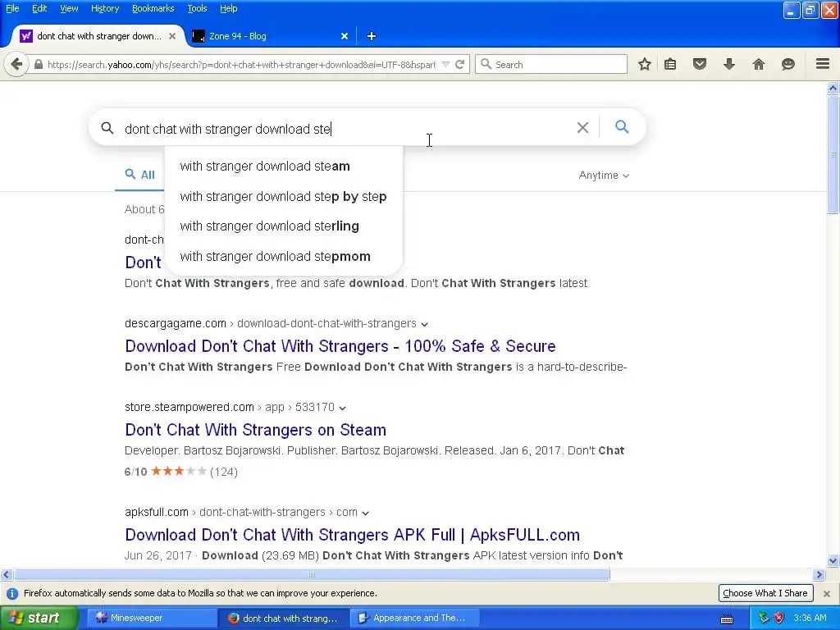The width and height of the screenshot is (840, 630).
Task: Switch to Minesweeper in the taskbar
Action: 151,619
